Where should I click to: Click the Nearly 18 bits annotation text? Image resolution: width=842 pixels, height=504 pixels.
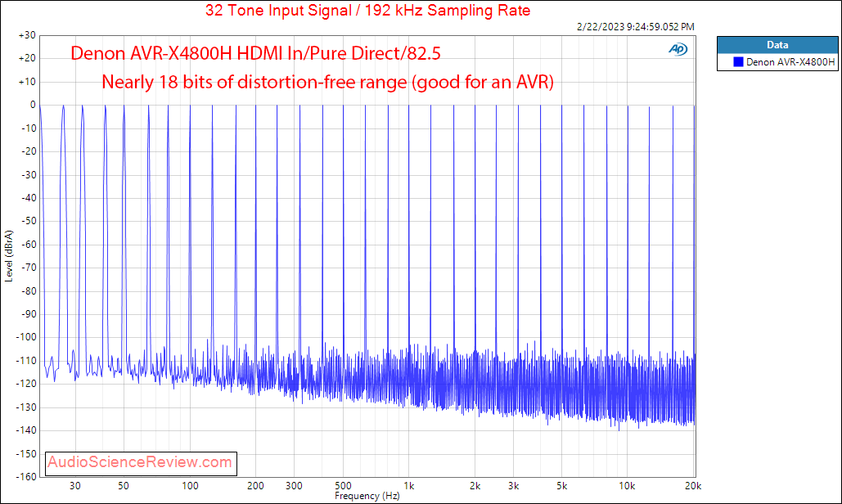tap(327, 82)
